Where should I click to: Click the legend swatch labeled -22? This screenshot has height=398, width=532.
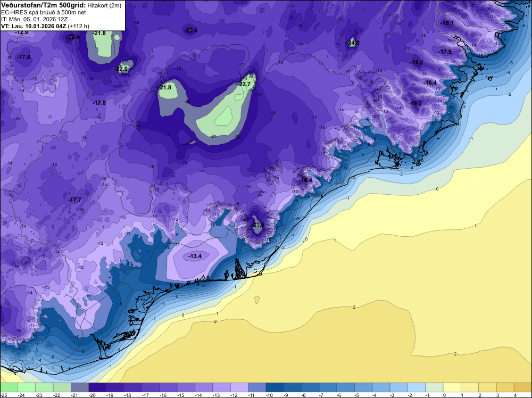62,387
